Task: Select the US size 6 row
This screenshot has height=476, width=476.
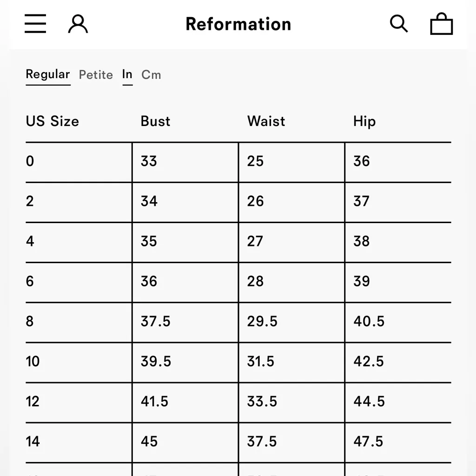Action: click(30, 281)
